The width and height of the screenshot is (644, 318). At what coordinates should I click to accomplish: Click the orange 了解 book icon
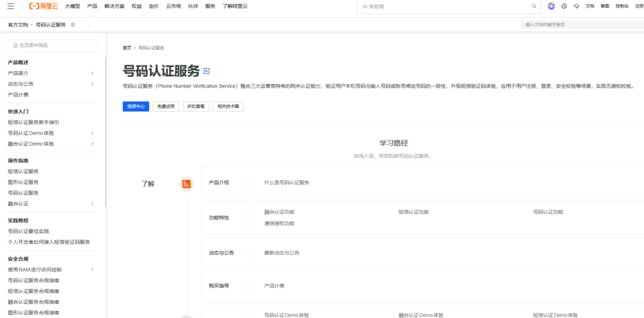pos(186,184)
